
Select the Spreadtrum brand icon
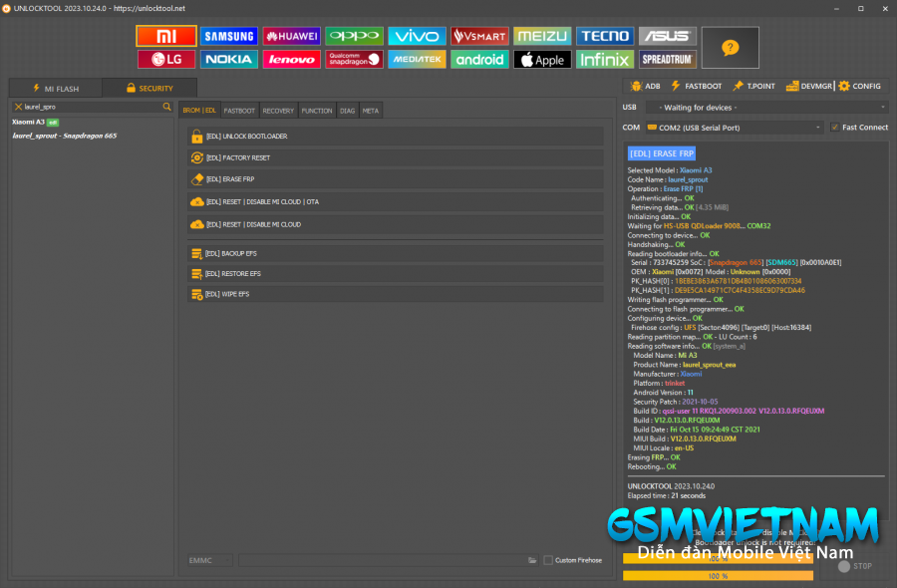tap(668, 59)
